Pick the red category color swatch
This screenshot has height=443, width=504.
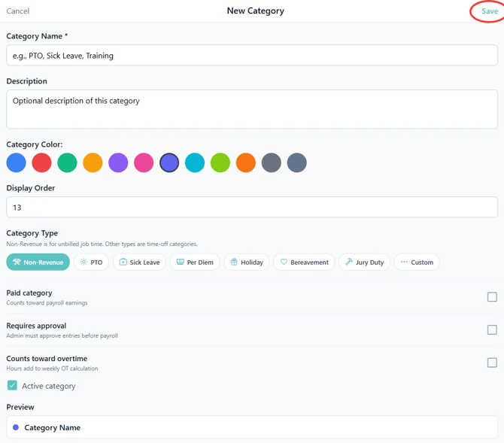[42, 162]
